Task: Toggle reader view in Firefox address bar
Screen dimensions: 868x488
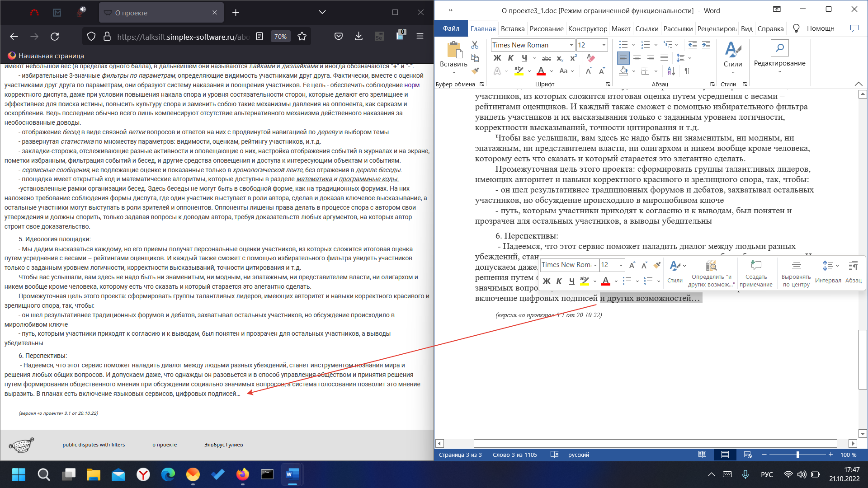Action: pos(259,37)
